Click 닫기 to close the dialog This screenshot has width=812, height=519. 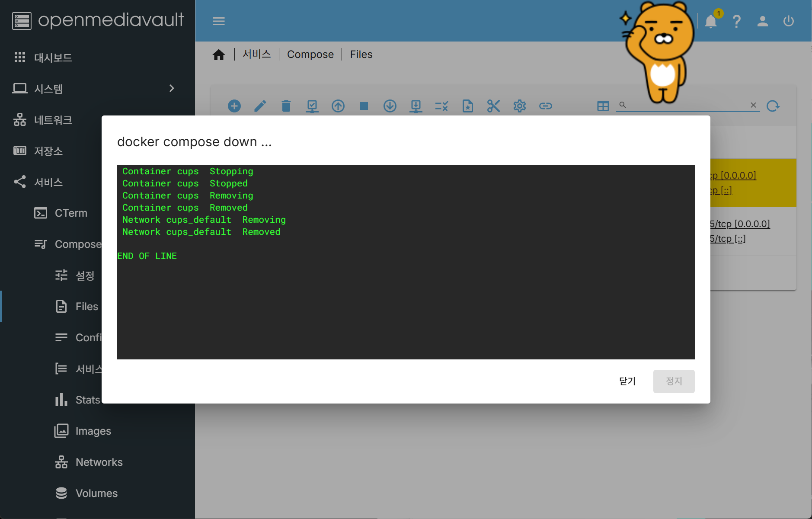(627, 381)
